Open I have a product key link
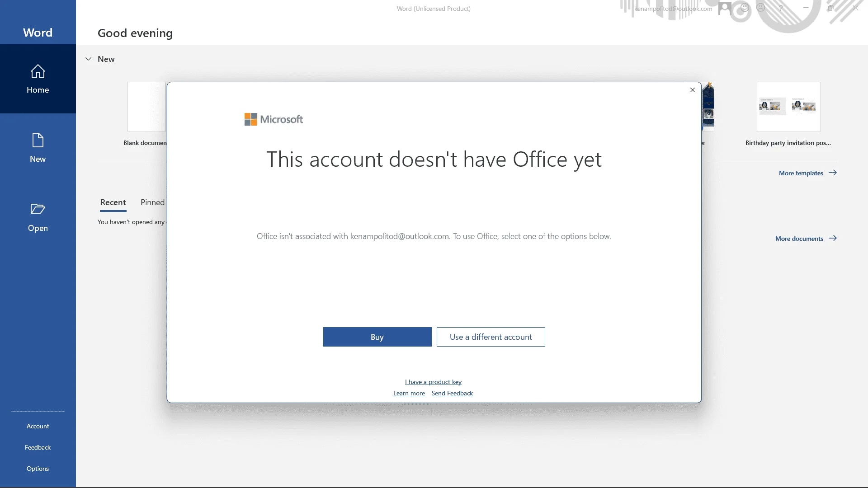Image resolution: width=868 pixels, height=488 pixels. (x=433, y=382)
